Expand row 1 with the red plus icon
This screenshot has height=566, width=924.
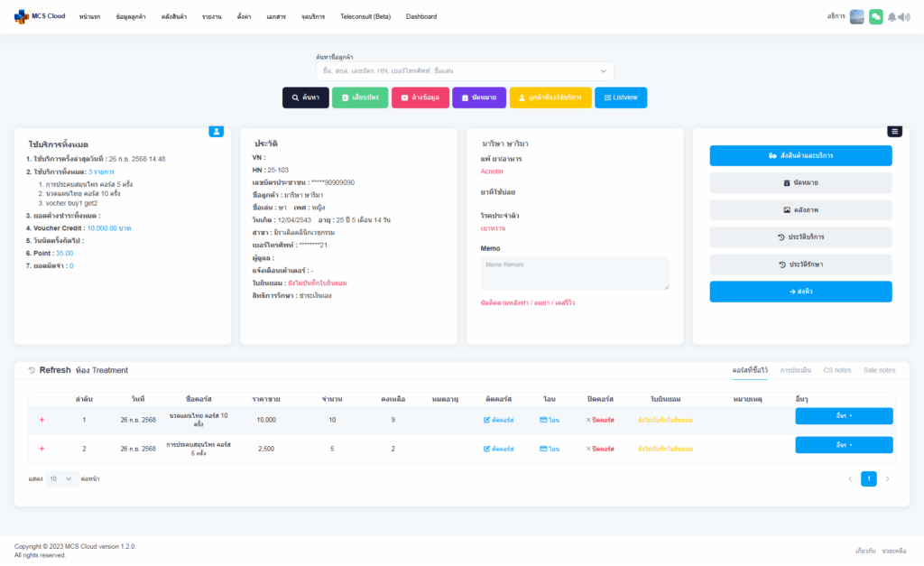tap(42, 420)
